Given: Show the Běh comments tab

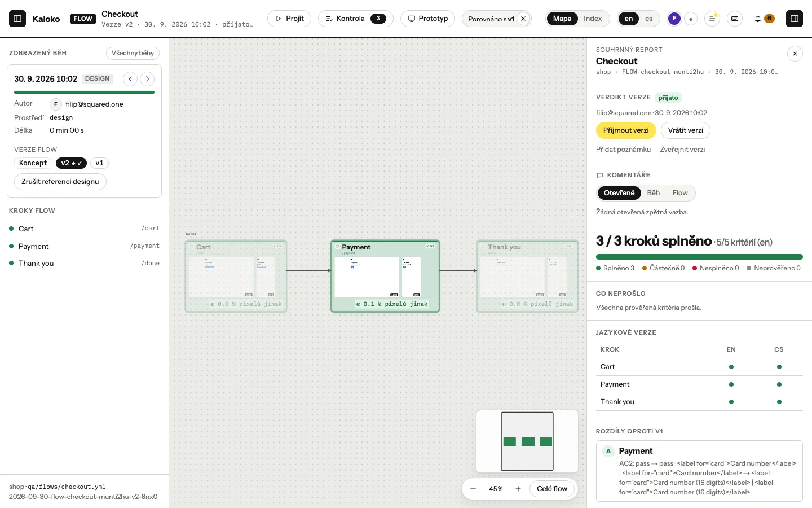Looking at the screenshot, I should 654,193.
